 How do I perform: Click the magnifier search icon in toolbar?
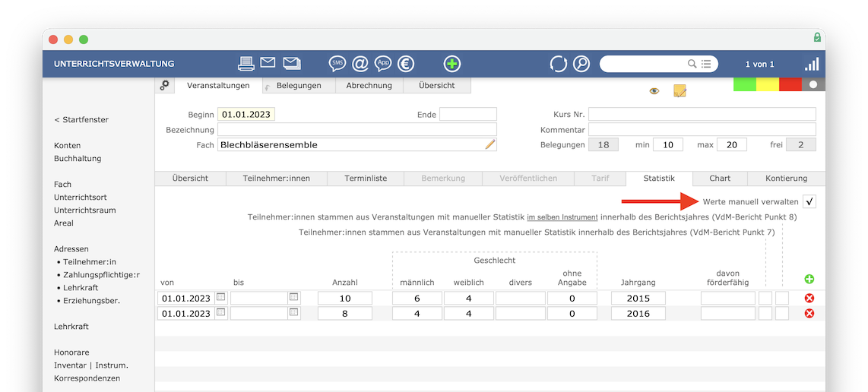pos(581,64)
